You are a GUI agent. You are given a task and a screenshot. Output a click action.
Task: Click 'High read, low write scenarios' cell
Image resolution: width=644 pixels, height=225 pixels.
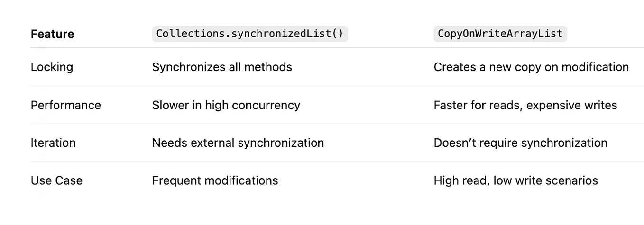click(x=515, y=181)
